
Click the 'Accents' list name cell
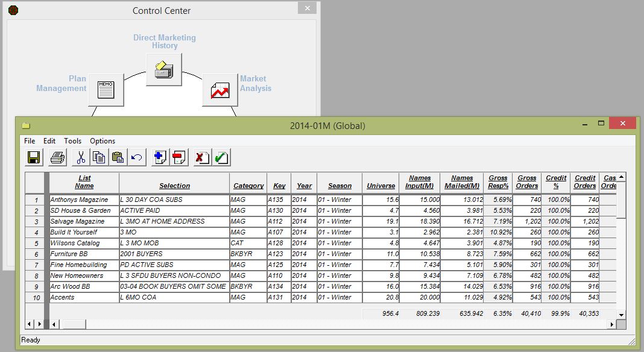[84, 298]
